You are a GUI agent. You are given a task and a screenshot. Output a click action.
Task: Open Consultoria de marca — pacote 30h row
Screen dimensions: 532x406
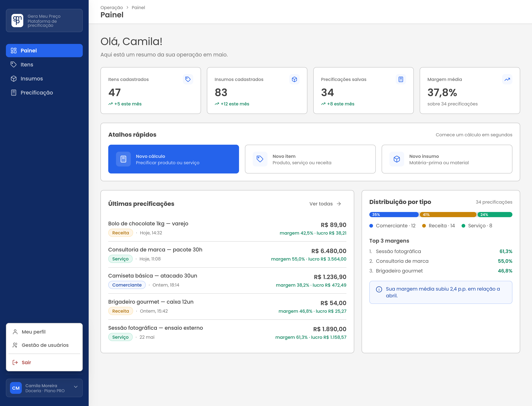(x=227, y=254)
